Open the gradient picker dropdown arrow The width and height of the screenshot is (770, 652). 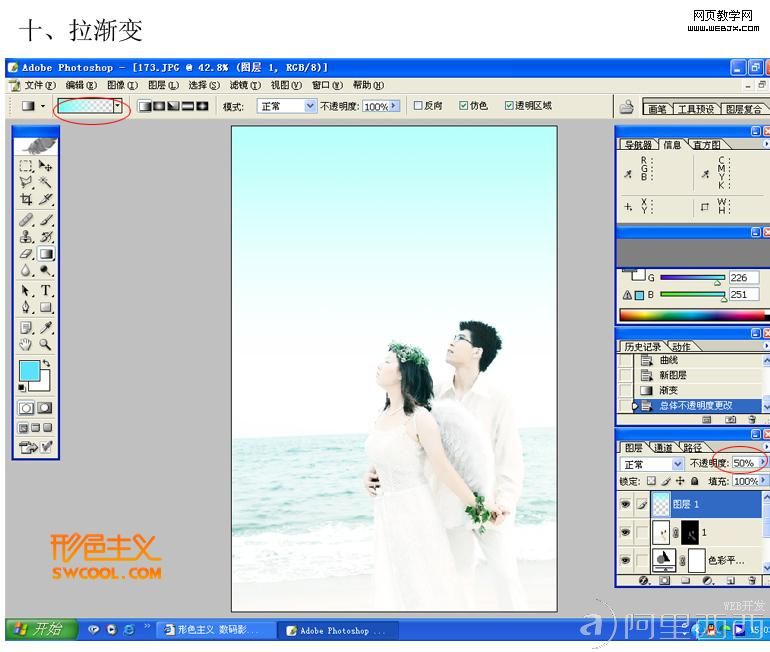(118, 106)
